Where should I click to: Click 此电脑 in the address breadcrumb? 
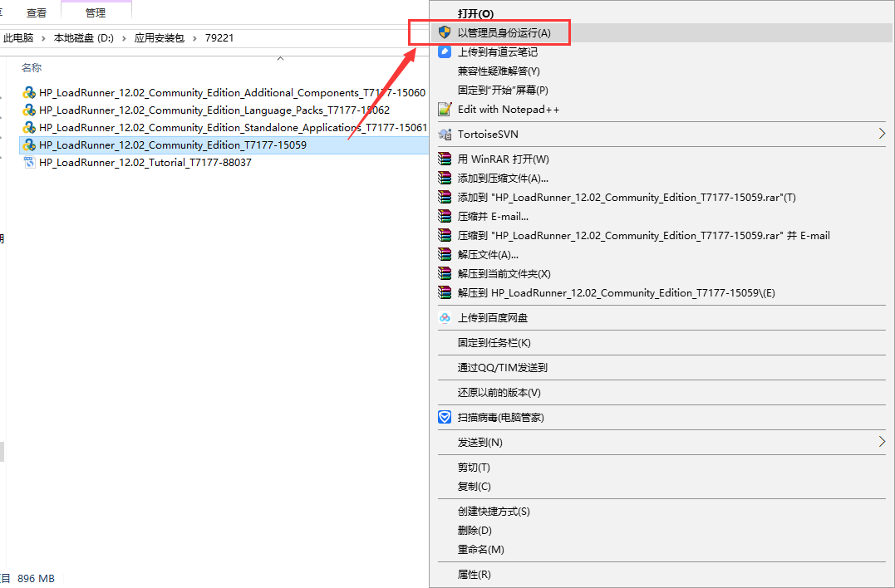pos(18,37)
